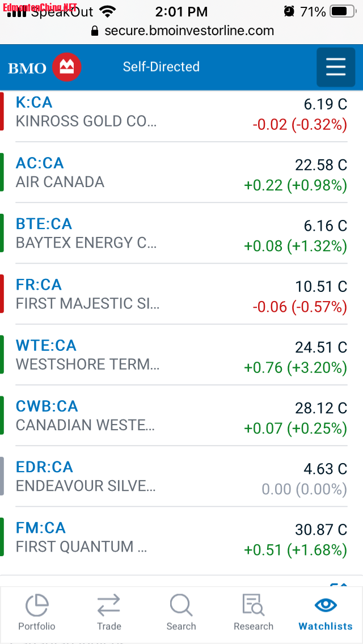Tap the Search magnifier icon
Viewport: 363px width, 644px height.
181,605
